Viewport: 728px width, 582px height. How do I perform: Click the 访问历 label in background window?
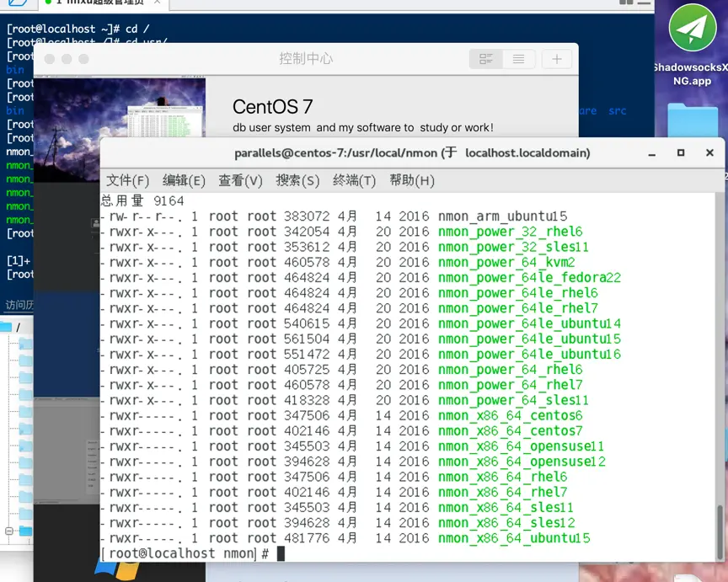click(x=19, y=304)
